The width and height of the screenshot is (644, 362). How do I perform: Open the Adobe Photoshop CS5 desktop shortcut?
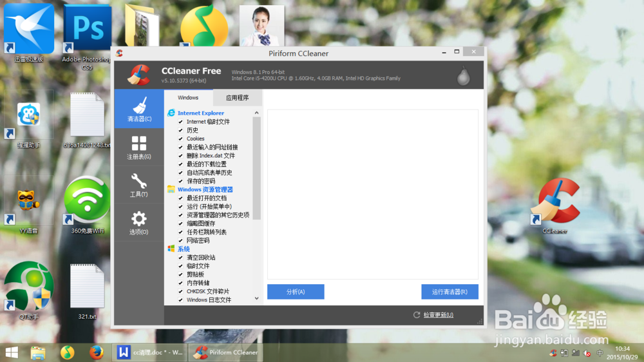click(x=87, y=36)
